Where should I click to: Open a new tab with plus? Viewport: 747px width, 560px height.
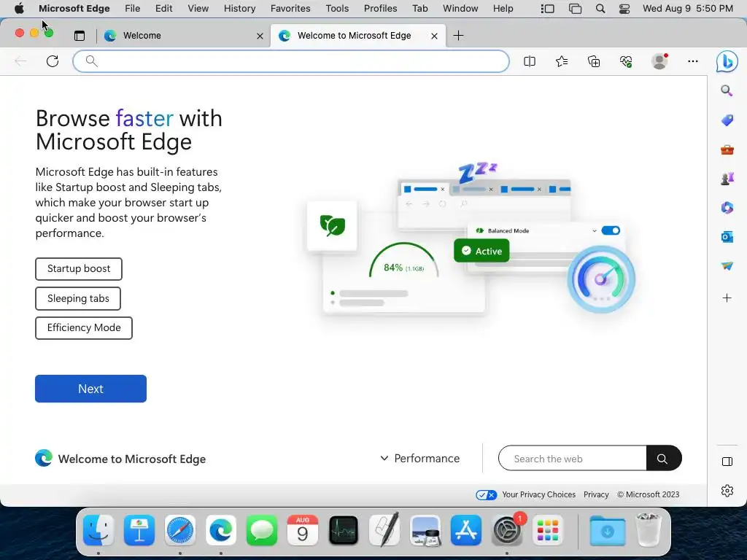point(458,36)
